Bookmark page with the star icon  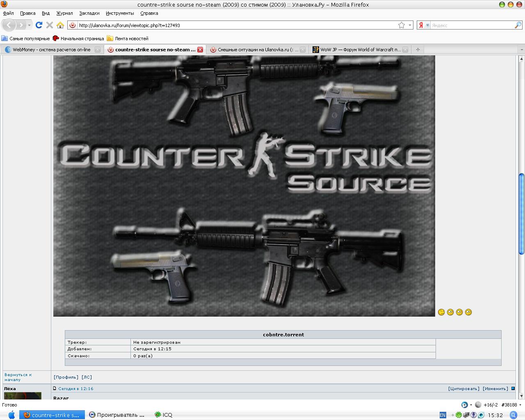tap(402, 25)
